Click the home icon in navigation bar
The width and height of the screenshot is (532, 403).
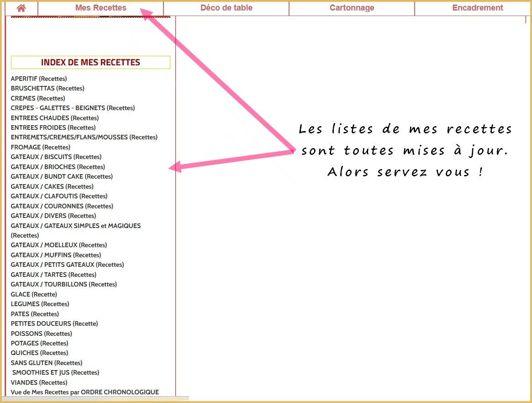21,8
